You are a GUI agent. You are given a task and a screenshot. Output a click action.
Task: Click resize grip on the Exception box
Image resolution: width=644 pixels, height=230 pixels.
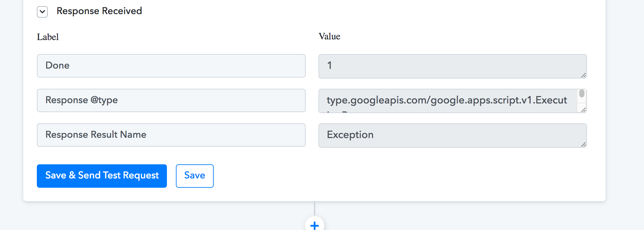click(583, 144)
